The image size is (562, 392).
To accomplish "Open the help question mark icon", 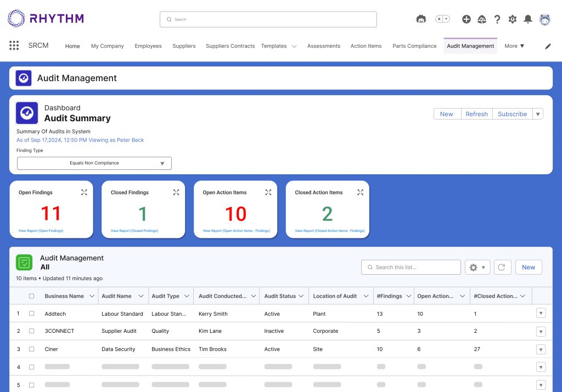I will tap(497, 19).
